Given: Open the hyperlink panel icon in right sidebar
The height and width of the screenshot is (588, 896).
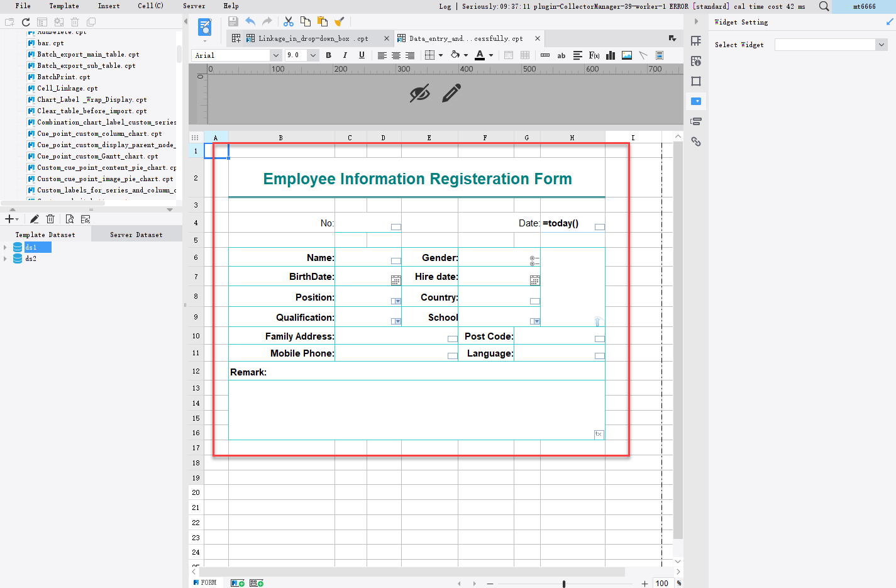Looking at the screenshot, I should point(696,141).
